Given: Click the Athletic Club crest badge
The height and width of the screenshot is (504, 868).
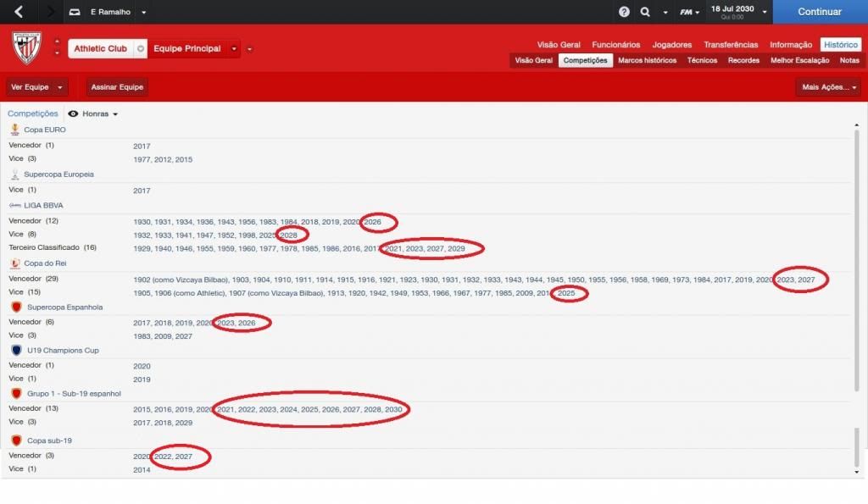Looking at the screenshot, I should coord(26,48).
